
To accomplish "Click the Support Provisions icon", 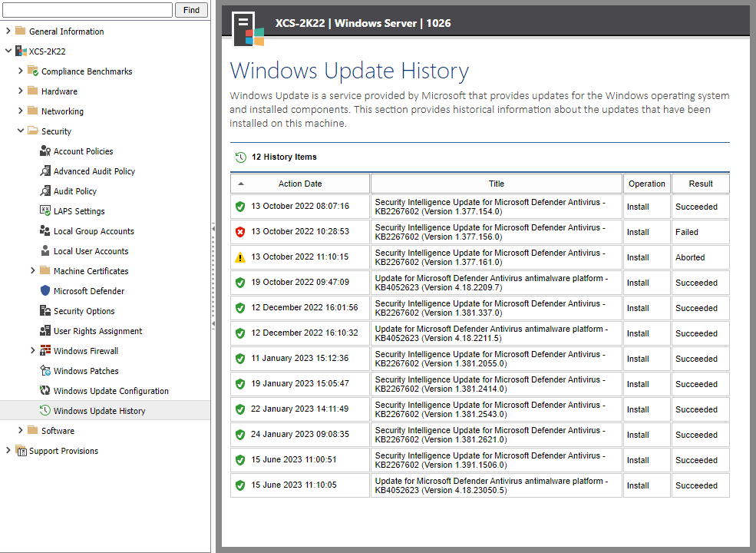I will point(21,450).
